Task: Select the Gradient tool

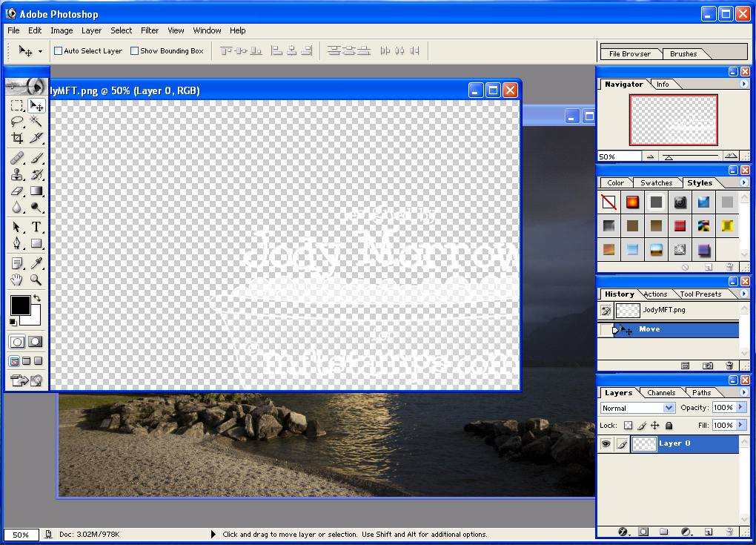Action: [x=36, y=191]
